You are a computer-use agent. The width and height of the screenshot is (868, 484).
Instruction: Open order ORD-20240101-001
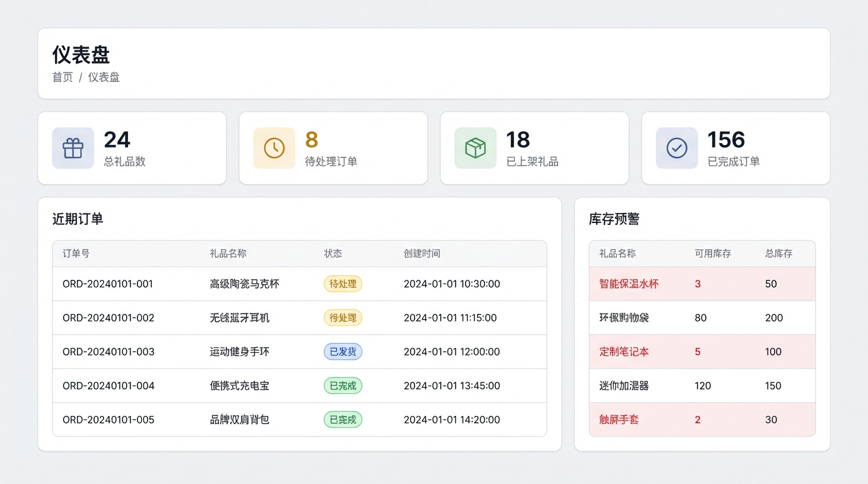point(108,284)
